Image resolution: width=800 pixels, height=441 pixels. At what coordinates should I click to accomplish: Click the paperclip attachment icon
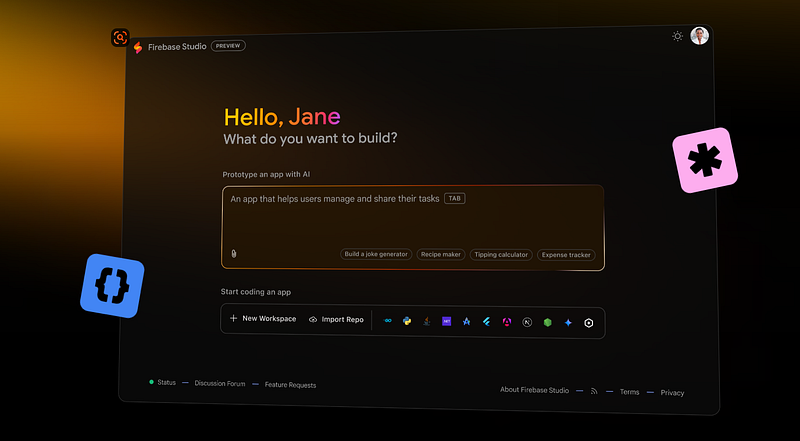234,254
